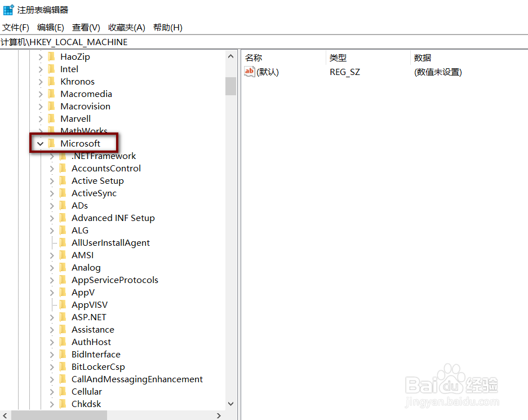Select the BitLockerCsp key label
The image size is (528, 420).
click(98, 367)
